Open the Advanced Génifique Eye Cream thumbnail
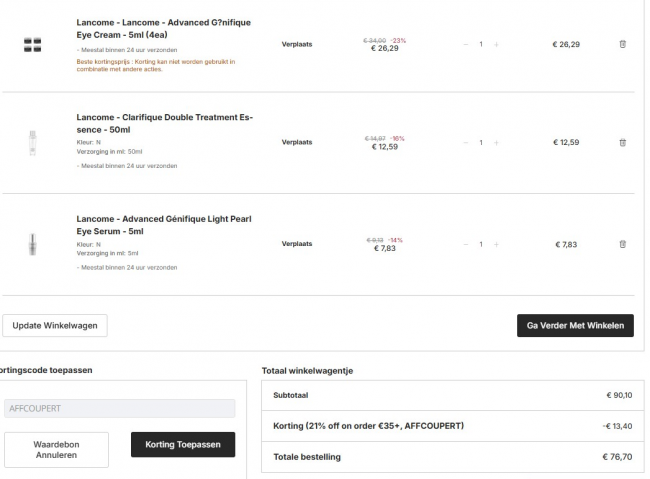The height and width of the screenshot is (479, 650). pos(31,44)
